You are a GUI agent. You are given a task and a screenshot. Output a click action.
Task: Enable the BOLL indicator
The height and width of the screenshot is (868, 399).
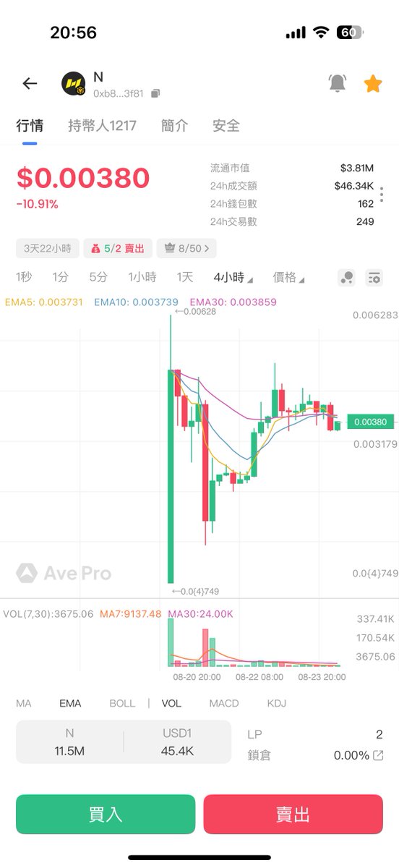(122, 703)
